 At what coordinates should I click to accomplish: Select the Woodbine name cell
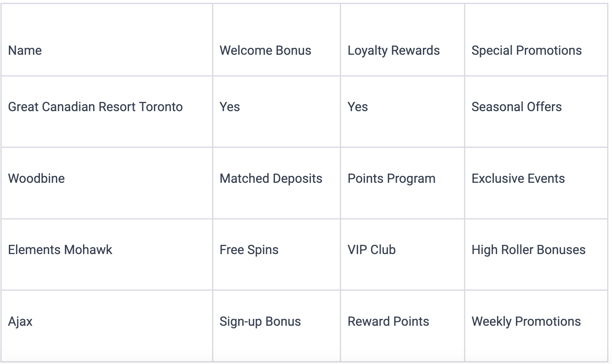point(36,178)
